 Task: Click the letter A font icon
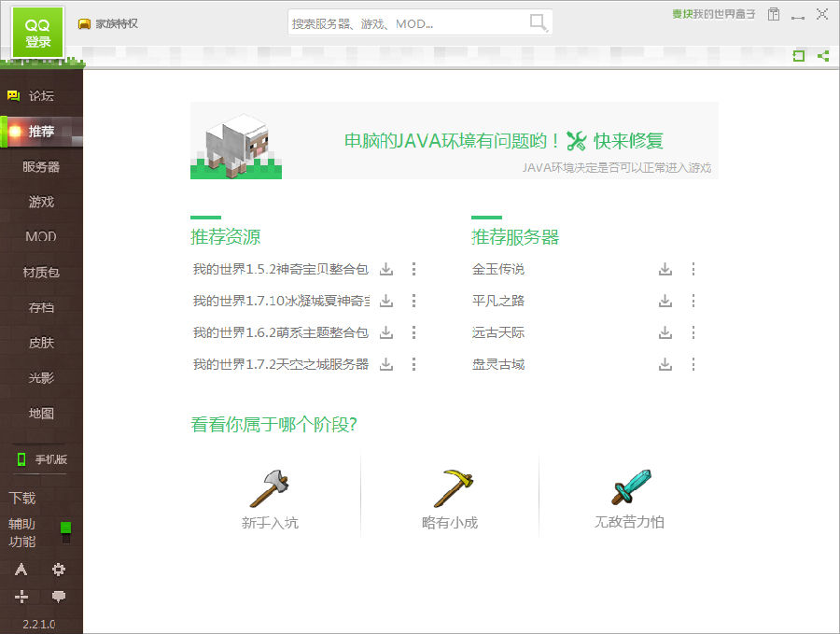(x=21, y=570)
